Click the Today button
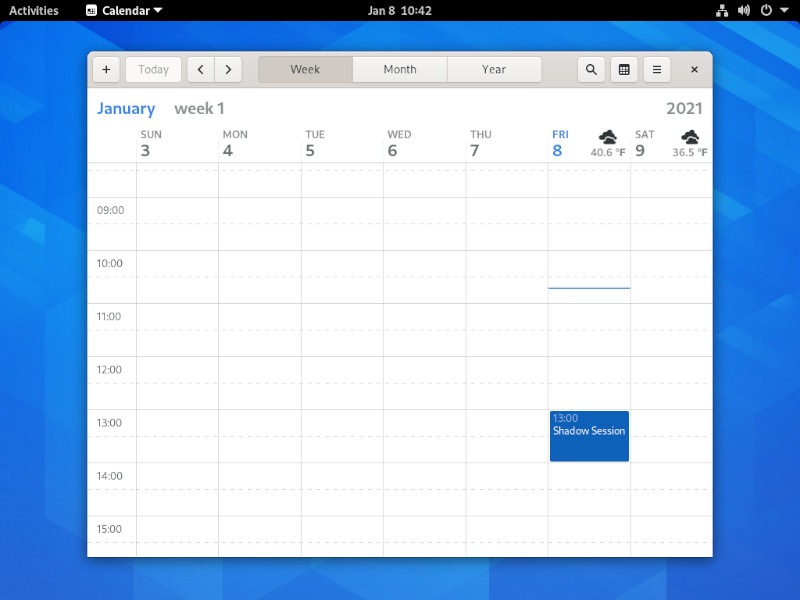Viewport: 800px width, 600px height. click(153, 69)
